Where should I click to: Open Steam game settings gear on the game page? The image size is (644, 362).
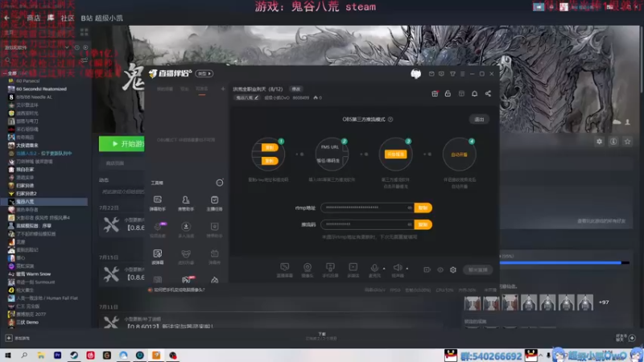pyautogui.click(x=599, y=142)
